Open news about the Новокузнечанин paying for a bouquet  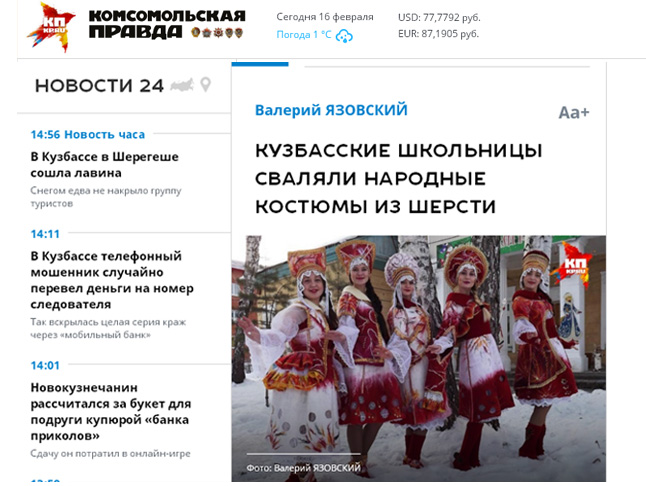(x=111, y=411)
